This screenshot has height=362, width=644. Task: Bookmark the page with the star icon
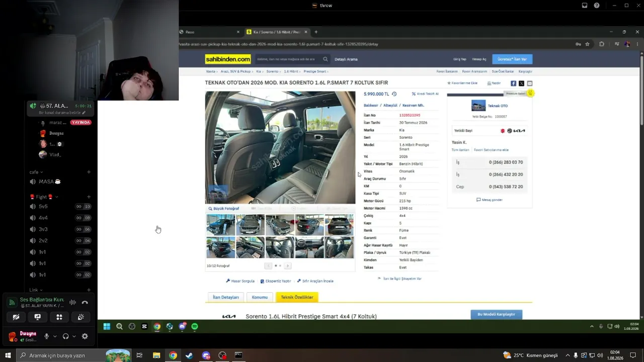tap(587, 44)
